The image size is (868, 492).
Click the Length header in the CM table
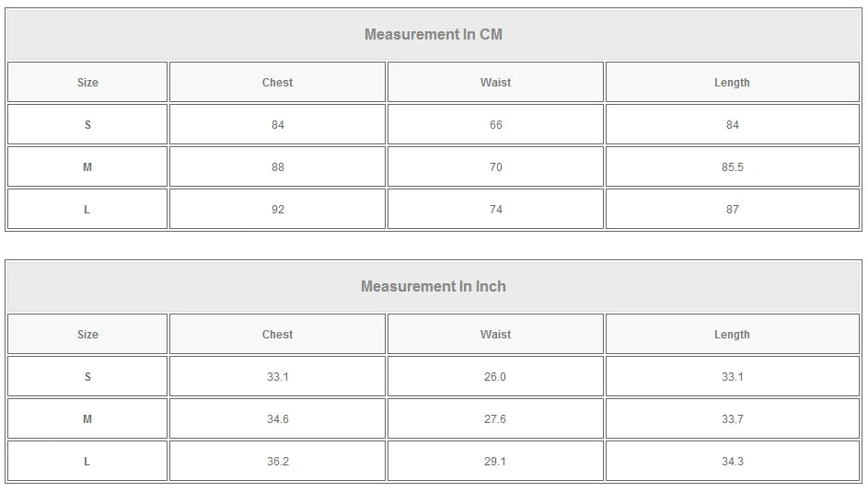tap(732, 83)
